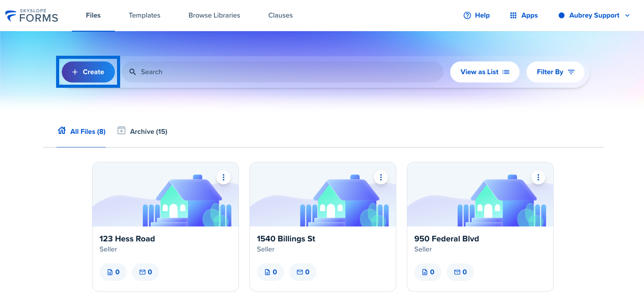The width and height of the screenshot is (644, 298).
Task: Click the Apps label
Action: coord(530,15)
